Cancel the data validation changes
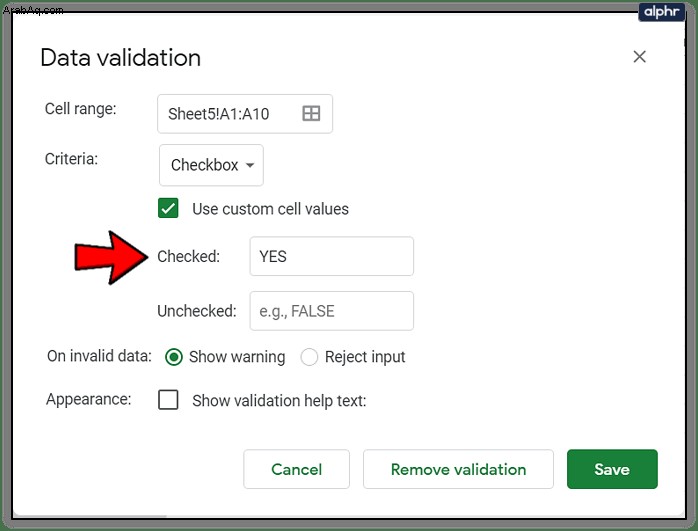Viewport: 698px width, 531px height. pos(296,469)
